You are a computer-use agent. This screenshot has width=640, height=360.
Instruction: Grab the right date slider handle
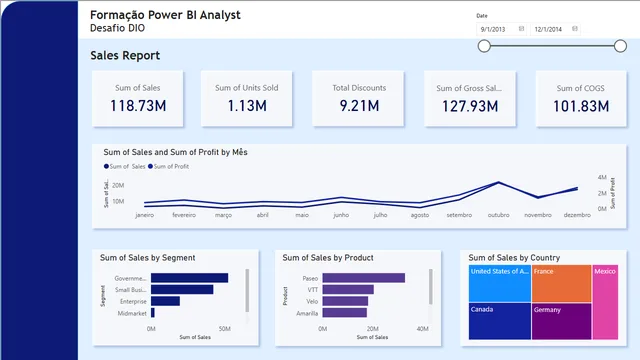coord(620,46)
